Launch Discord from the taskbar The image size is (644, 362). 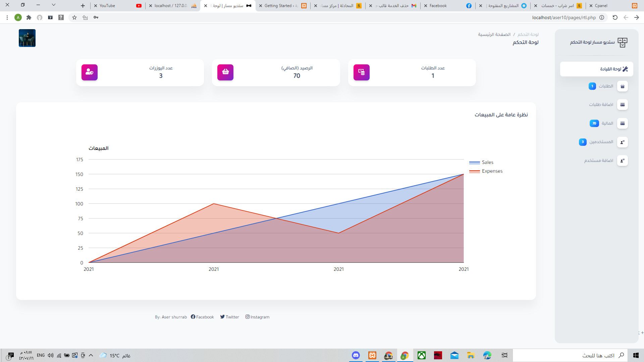pos(356,355)
